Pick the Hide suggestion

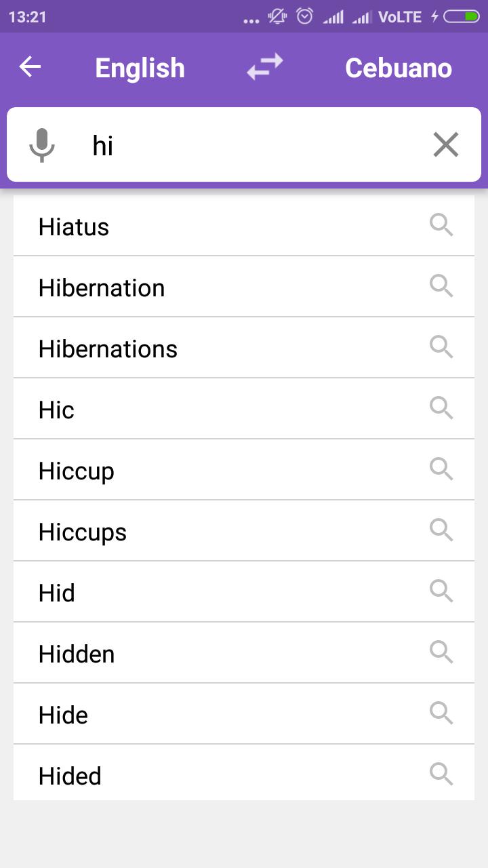(x=244, y=714)
